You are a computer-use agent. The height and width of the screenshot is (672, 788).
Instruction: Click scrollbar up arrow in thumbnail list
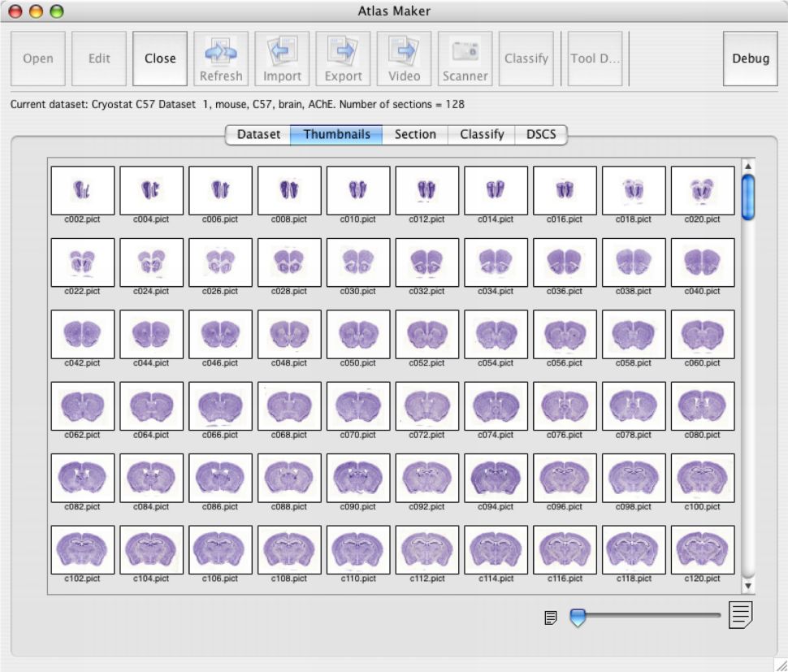tap(748, 166)
